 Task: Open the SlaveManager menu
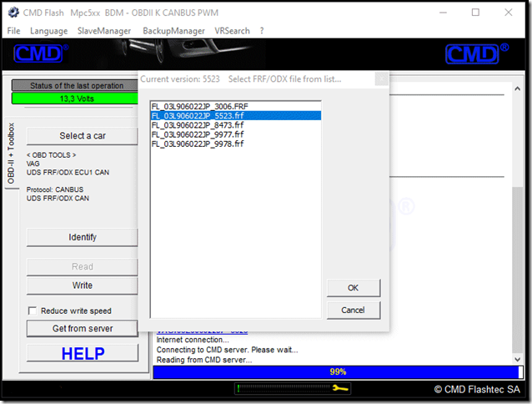[104, 31]
